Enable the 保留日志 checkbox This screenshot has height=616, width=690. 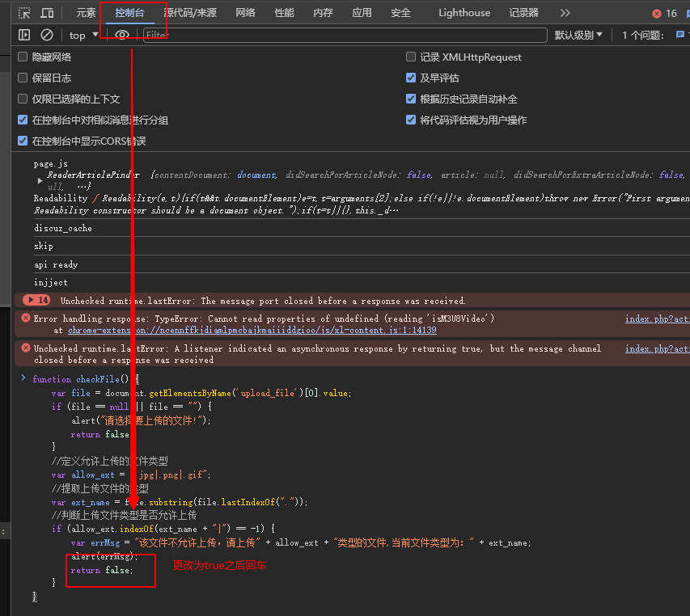22,78
